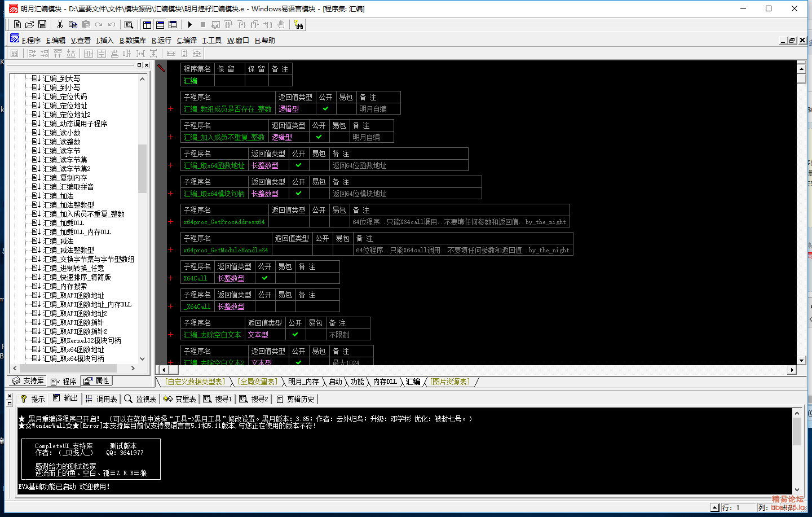Click the equal width alignment icon
The height and width of the screenshot is (517, 812).
coord(171,53)
